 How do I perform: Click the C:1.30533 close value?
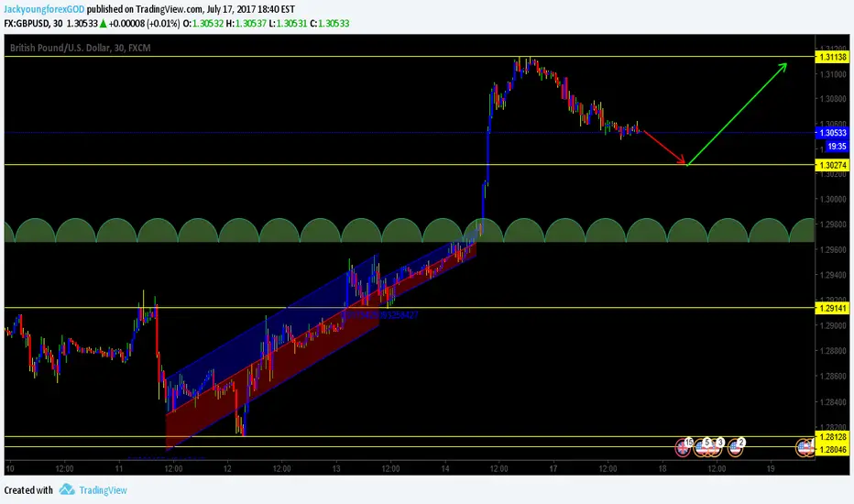tap(330, 24)
